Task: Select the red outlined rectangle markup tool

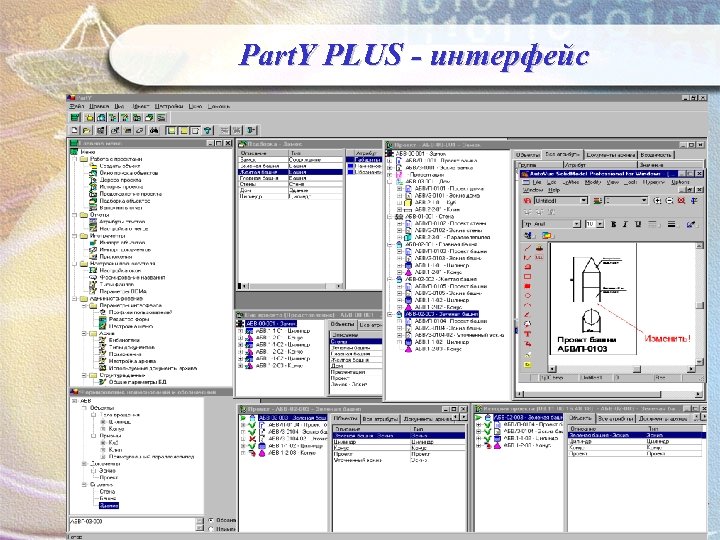Action: coord(528,276)
